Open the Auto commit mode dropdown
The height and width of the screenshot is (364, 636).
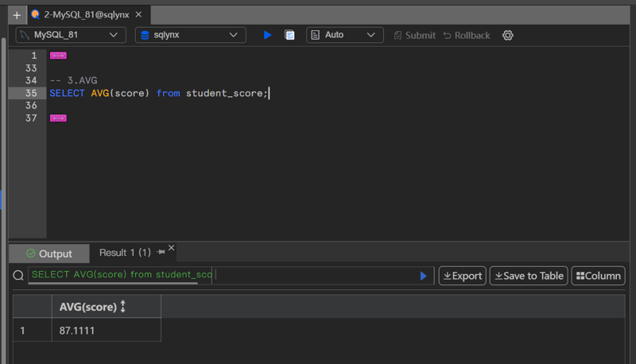tap(345, 35)
